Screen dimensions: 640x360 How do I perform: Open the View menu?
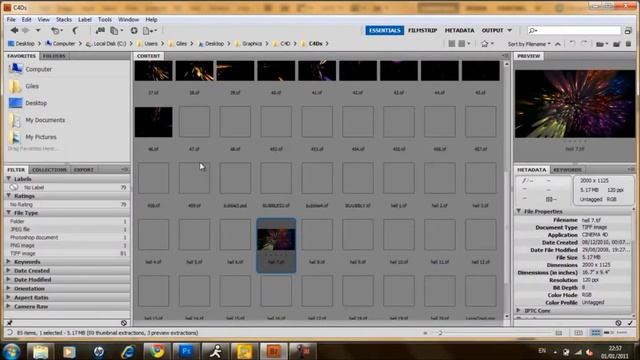click(x=44, y=20)
